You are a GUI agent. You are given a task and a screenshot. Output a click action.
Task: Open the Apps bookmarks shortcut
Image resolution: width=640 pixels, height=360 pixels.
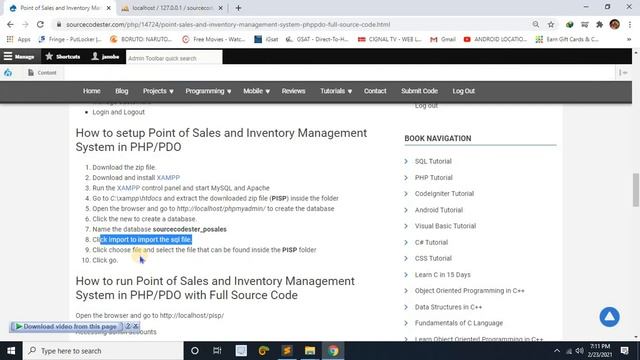(19, 39)
